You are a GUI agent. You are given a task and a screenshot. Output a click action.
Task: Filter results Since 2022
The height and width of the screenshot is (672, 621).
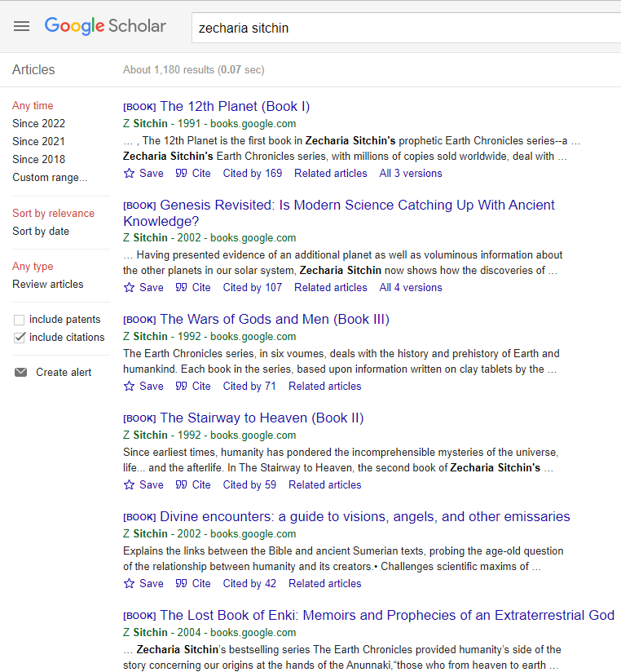[x=38, y=123]
